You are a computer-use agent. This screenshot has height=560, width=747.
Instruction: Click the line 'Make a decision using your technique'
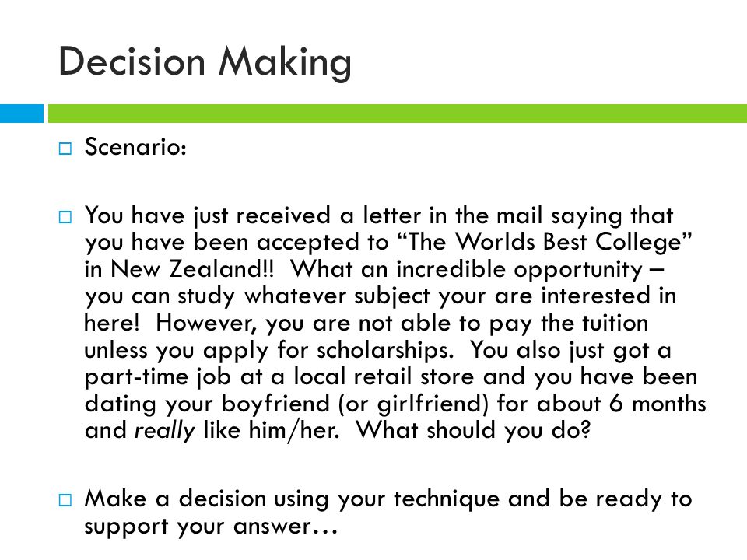click(292, 499)
